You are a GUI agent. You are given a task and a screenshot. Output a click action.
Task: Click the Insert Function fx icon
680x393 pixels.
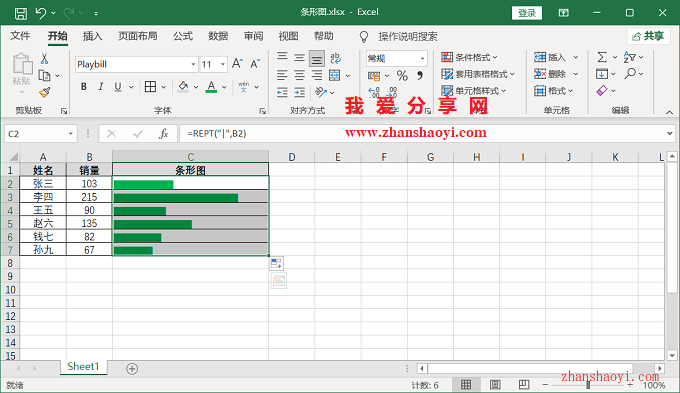pos(163,134)
